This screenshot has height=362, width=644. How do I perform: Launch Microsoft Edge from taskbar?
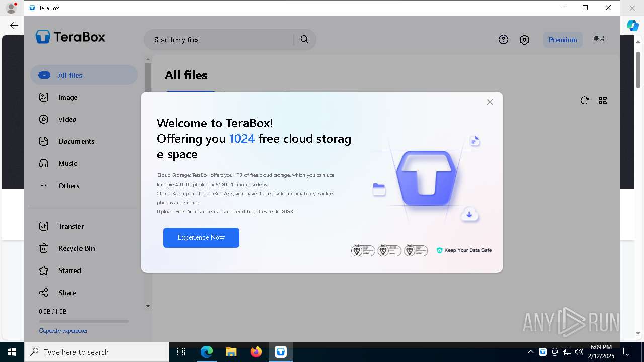207,352
